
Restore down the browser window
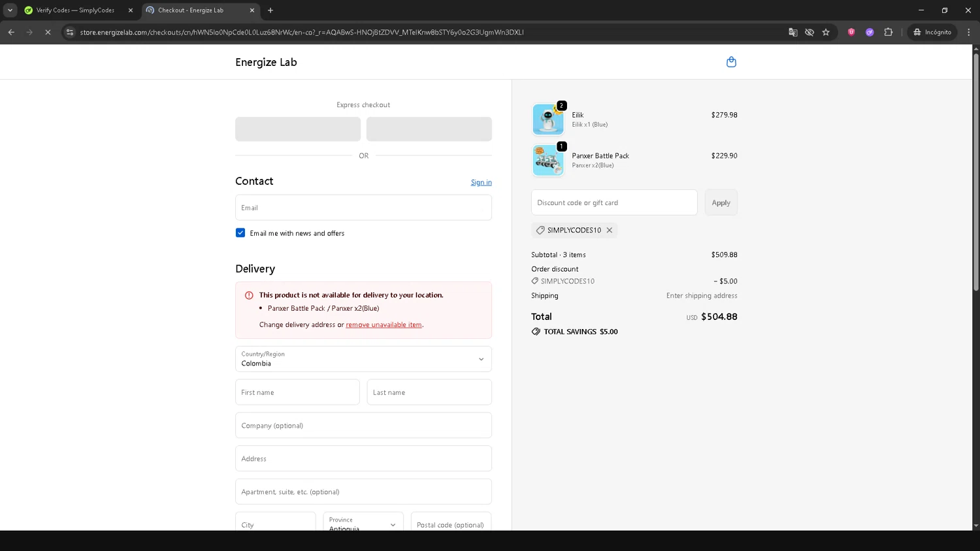945,10
